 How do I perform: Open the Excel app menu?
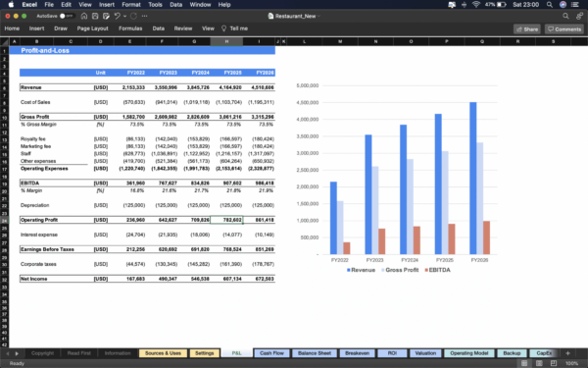pyautogui.click(x=29, y=5)
